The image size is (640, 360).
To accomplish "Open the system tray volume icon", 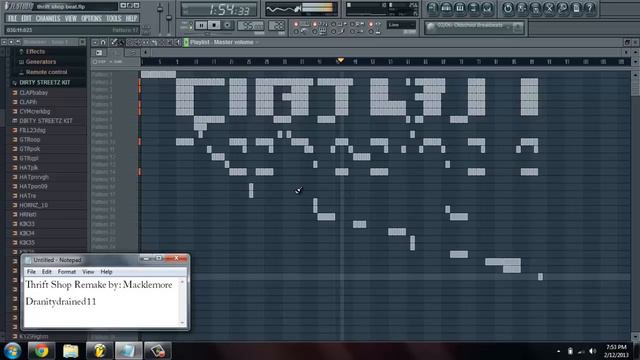I will (593, 351).
